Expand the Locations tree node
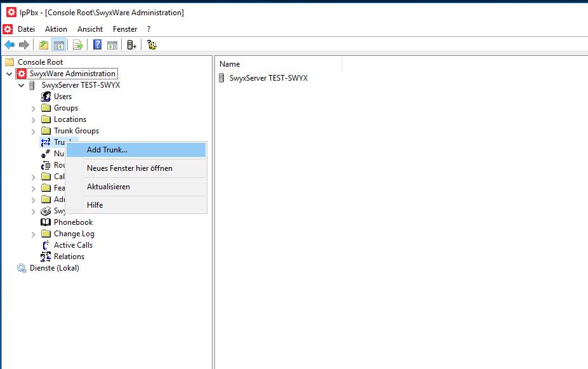The width and height of the screenshot is (588, 369). pyautogui.click(x=34, y=120)
